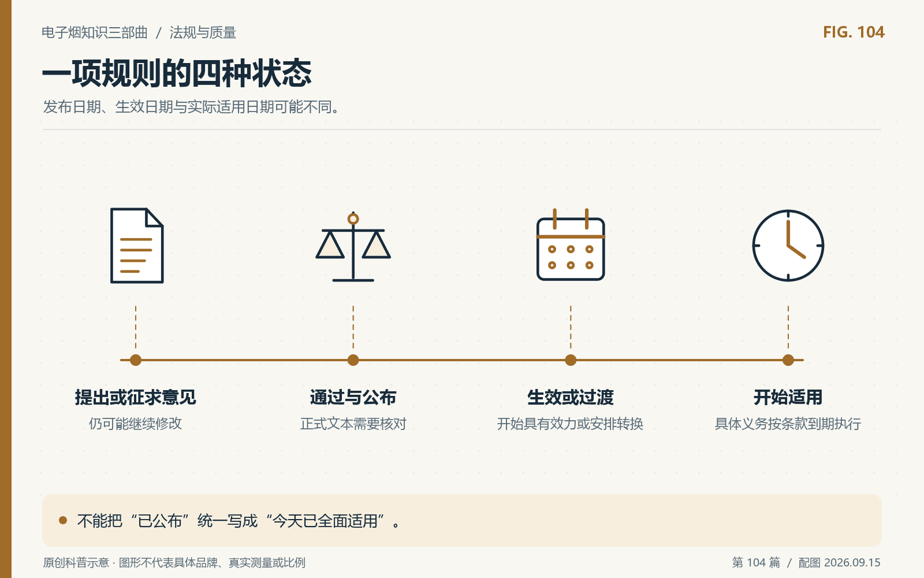Click the caption 具体义务按条款到期执行
Image resolution: width=924 pixels, height=578 pixels.
tap(788, 424)
